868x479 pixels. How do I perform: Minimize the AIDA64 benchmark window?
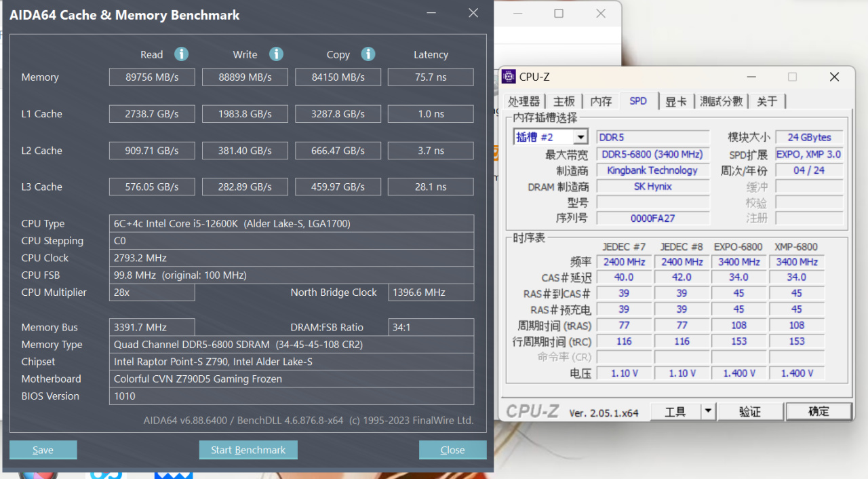click(431, 13)
